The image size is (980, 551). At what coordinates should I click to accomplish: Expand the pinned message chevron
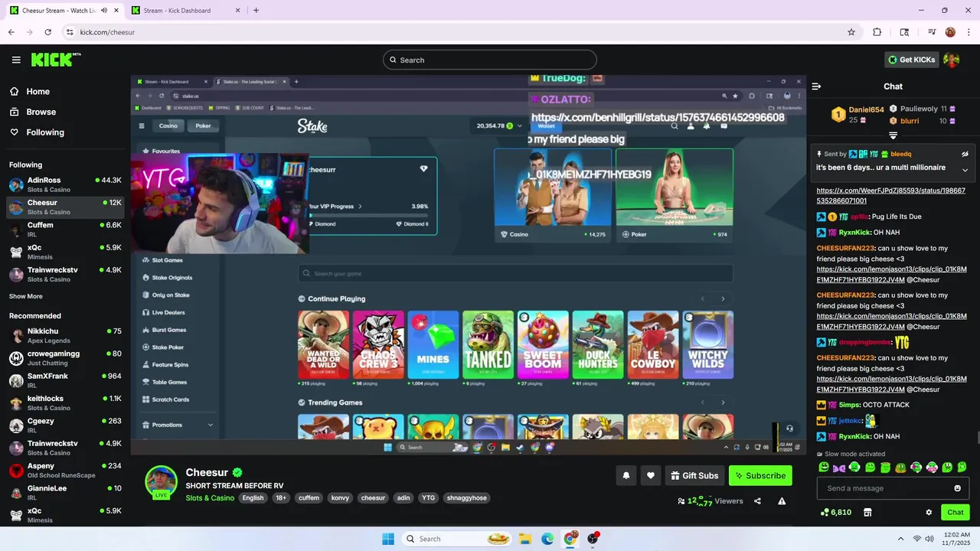965,170
